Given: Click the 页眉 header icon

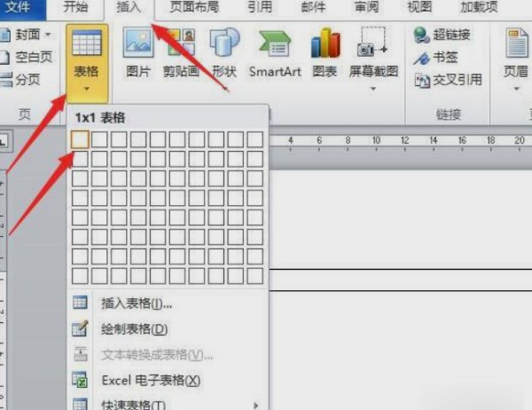Looking at the screenshot, I should click(516, 43).
